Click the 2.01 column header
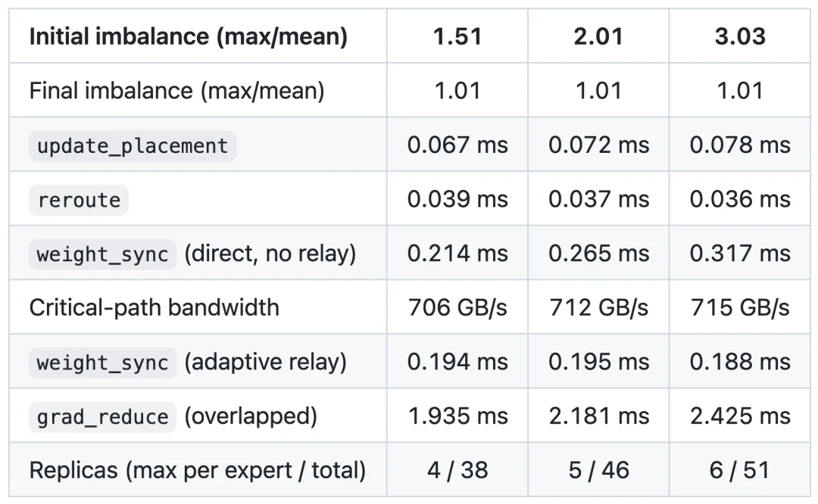 598,36
